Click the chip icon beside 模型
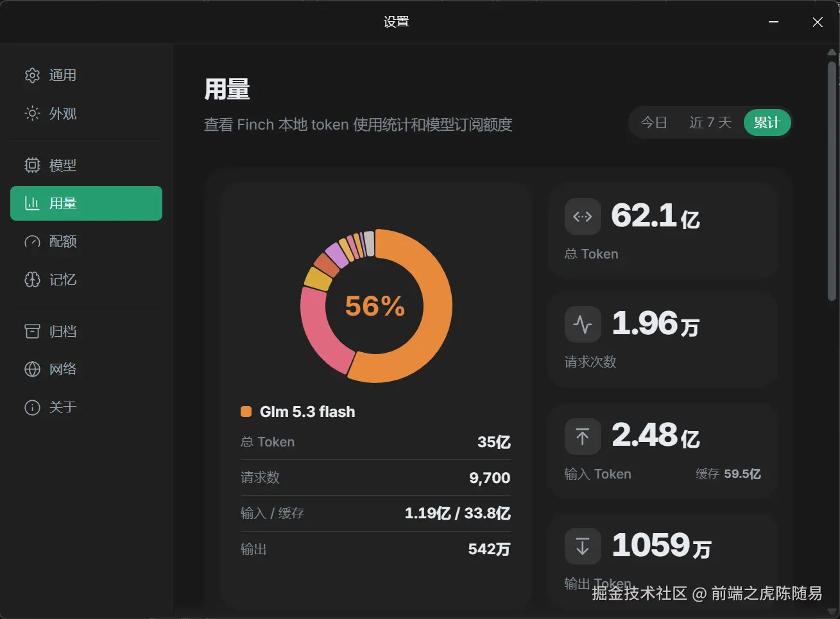840x619 pixels. 32,165
